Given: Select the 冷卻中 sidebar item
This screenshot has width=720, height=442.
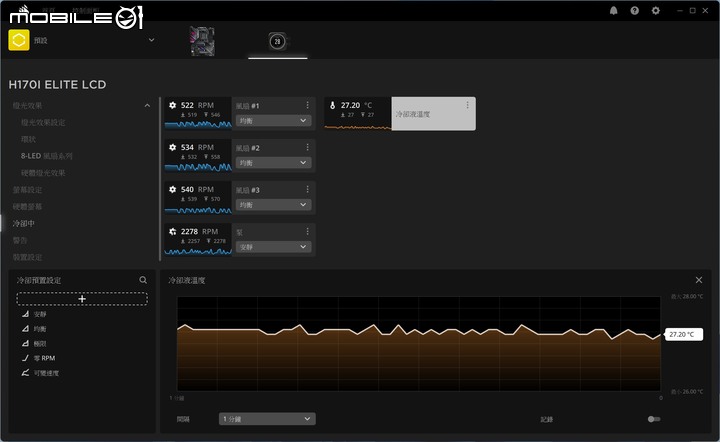Looking at the screenshot, I should click(x=23, y=224).
